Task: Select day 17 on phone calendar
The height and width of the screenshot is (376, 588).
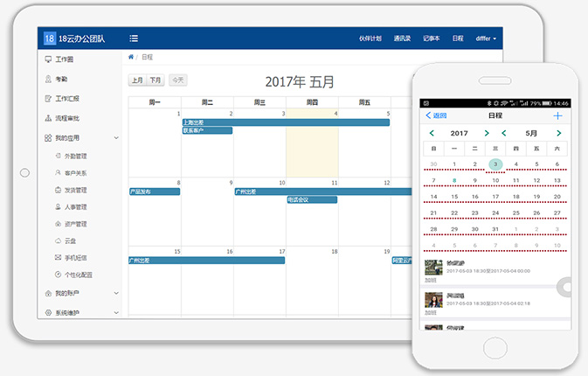Action: tap(495, 197)
